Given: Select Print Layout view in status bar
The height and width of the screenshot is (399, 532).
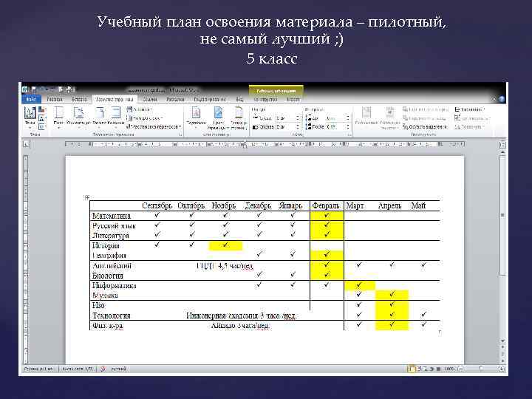Looking at the screenshot, I should click(412, 369).
